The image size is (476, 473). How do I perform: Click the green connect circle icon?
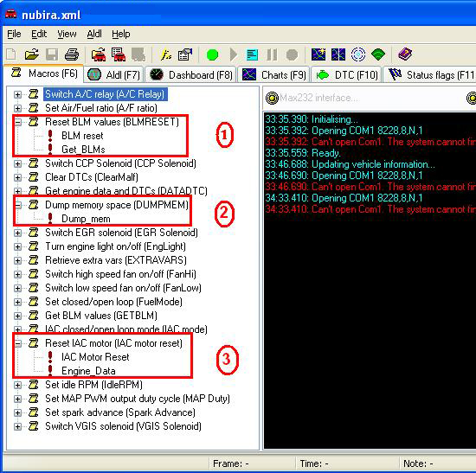(x=212, y=55)
